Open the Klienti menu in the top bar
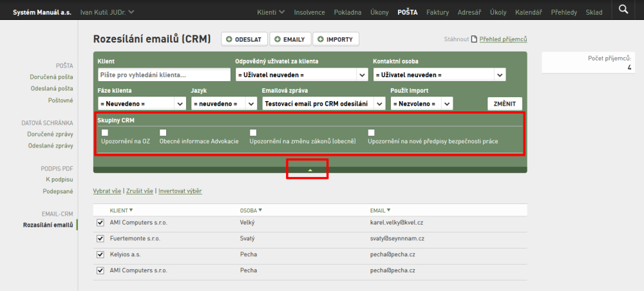The width and height of the screenshot is (644, 291). [x=270, y=12]
